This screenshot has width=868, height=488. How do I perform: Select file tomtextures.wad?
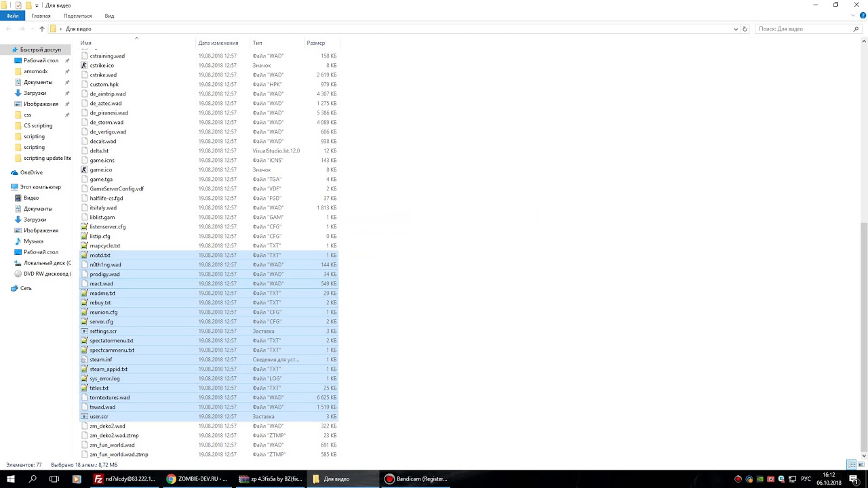tap(109, 398)
